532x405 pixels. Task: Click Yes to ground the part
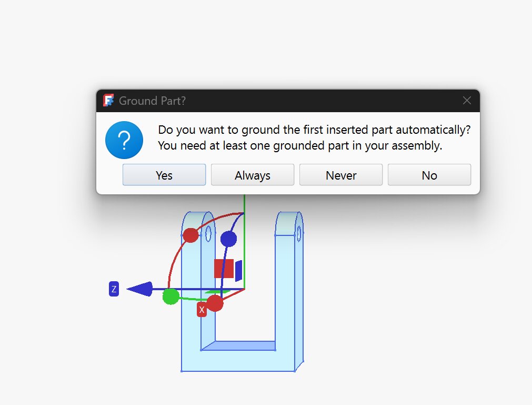164,175
